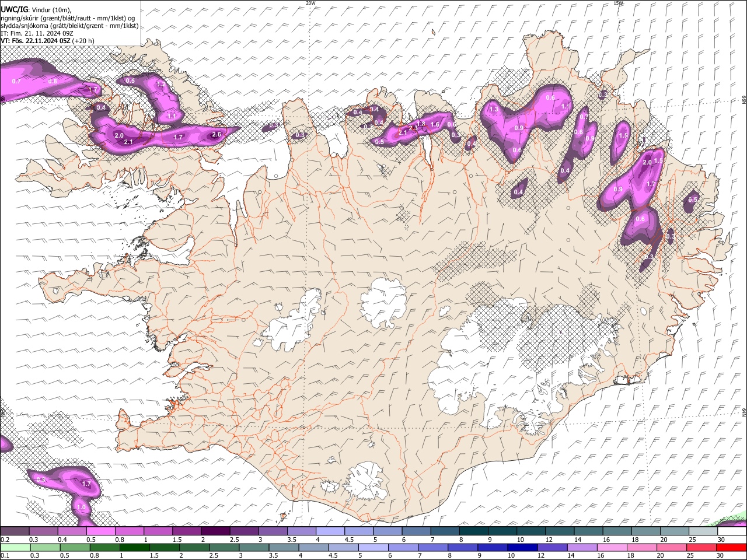Click the '1.2' value in the northwest snow band

click(162, 85)
